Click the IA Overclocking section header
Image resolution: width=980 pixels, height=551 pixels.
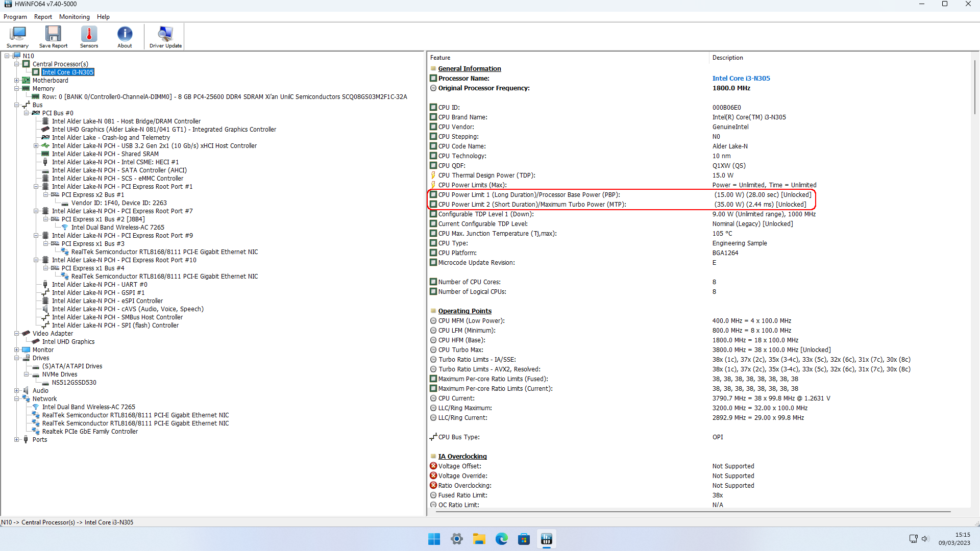point(462,457)
